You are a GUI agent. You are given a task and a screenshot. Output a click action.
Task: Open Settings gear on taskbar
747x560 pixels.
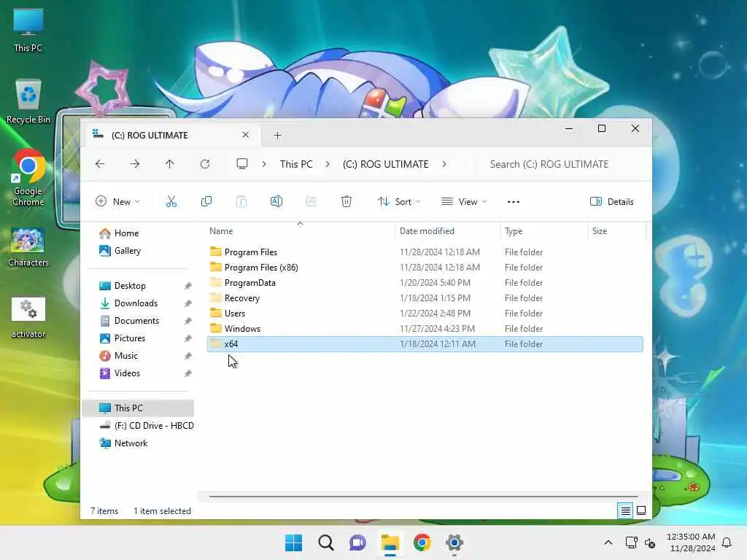pos(454,542)
